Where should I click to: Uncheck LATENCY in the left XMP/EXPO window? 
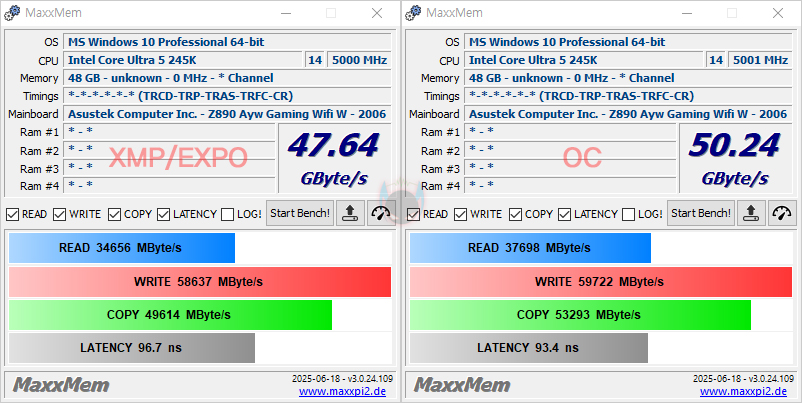[x=163, y=214]
